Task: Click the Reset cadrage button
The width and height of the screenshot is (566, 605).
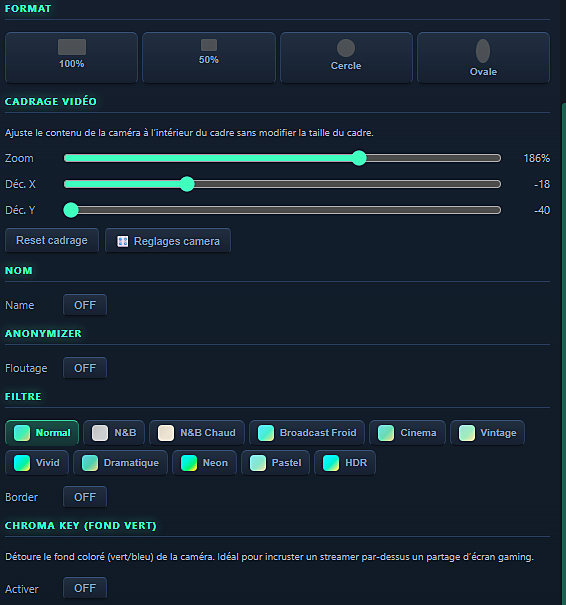Action: pos(52,240)
